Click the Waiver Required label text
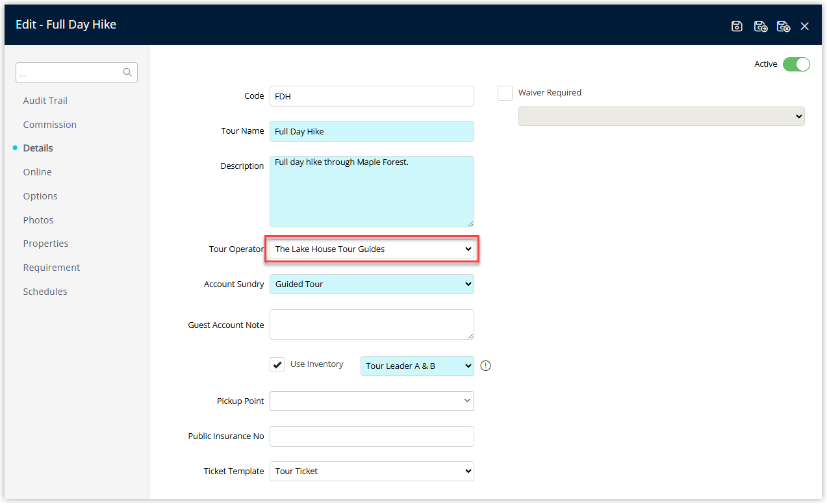 [x=550, y=93]
